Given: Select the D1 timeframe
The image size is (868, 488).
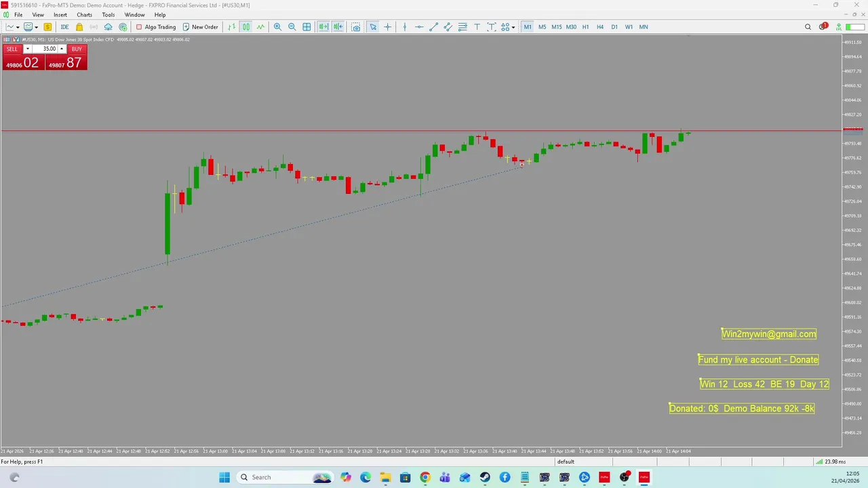Looking at the screenshot, I should (614, 27).
